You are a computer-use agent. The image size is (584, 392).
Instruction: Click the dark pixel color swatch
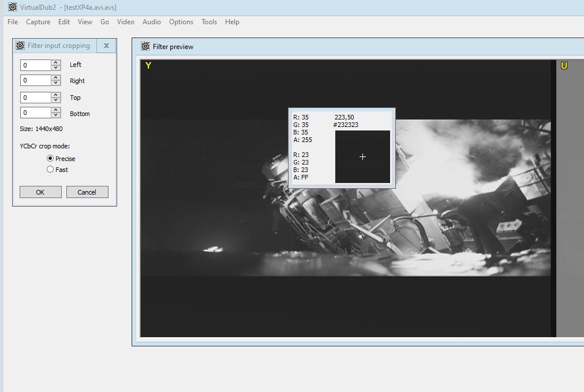pyautogui.click(x=362, y=156)
